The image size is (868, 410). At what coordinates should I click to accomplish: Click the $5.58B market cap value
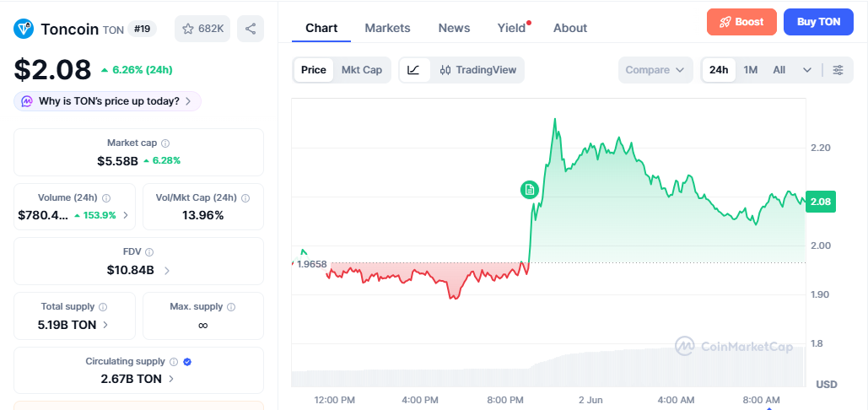point(117,161)
